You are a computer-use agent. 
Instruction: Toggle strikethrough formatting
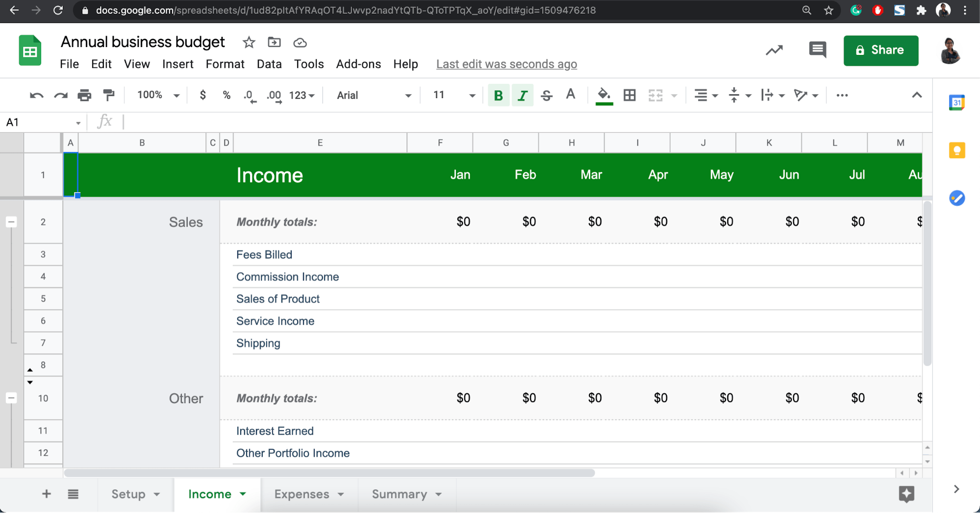547,95
